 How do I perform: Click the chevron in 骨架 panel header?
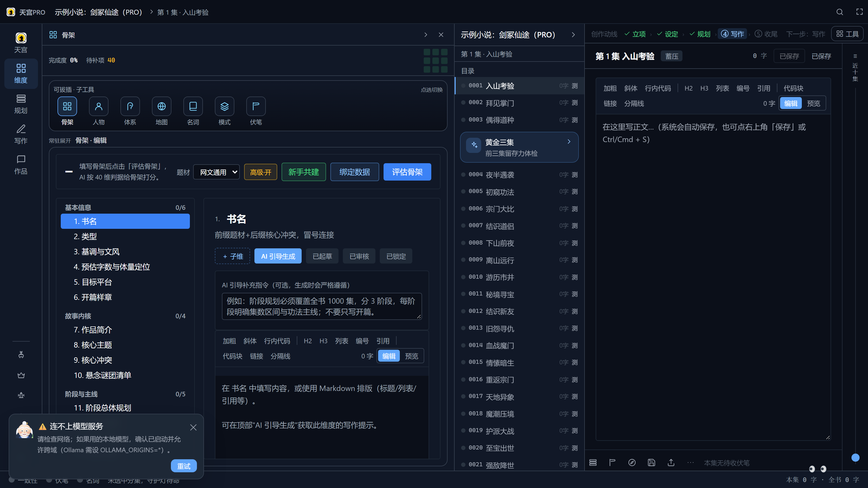pyautogui.click(x=426, y=35)
